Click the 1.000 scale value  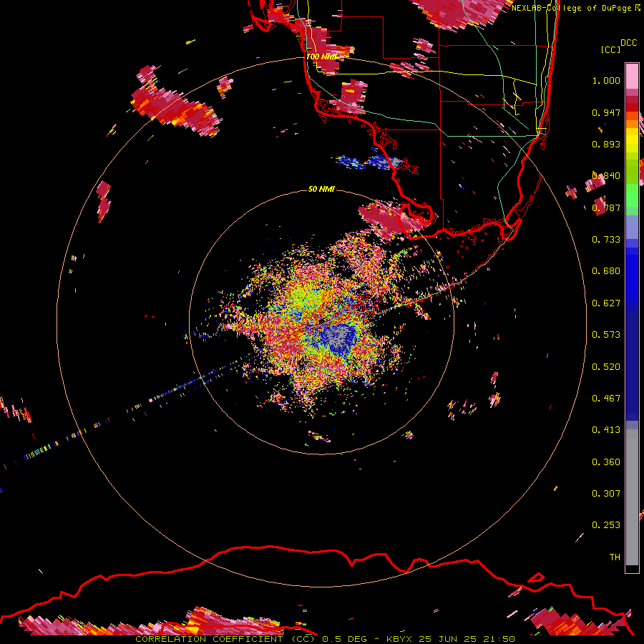tap(606, 80)
